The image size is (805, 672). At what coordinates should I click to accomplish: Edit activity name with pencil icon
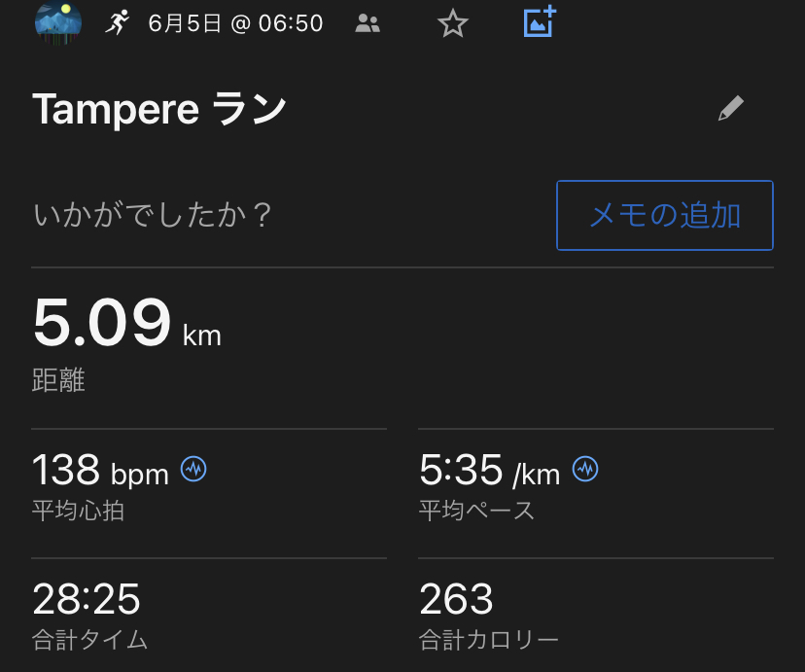tap(730, 108)
